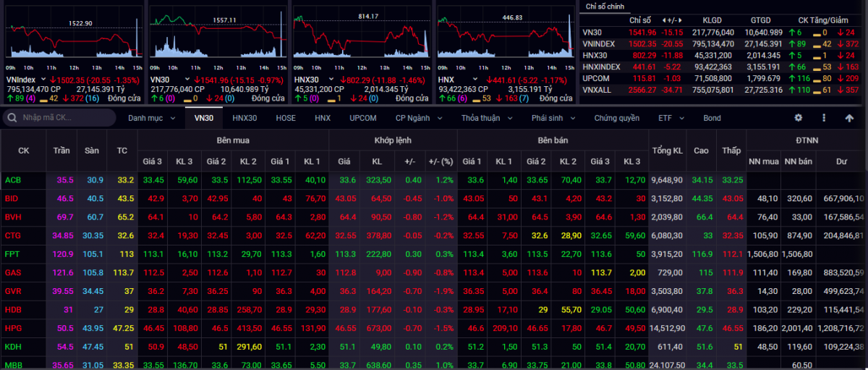Open the HDB stock symbol
Image resolution: width=868 pixels, height=370 pixels.
coord(13,310)
